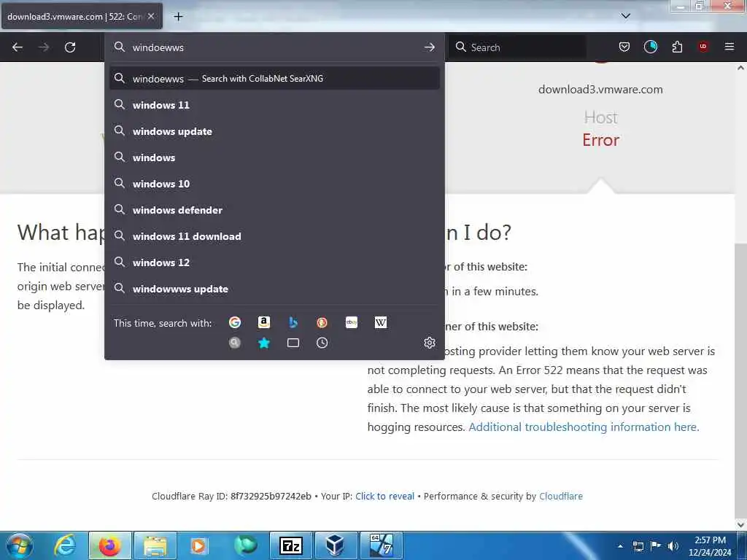Show hidden tray icons arrow
This screenshot has height=560, width=747.
620,546
